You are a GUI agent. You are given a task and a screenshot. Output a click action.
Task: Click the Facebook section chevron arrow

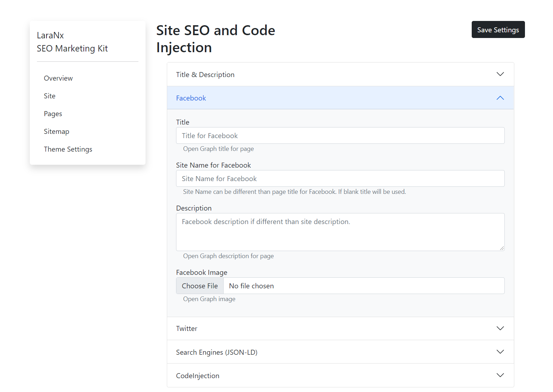(x=500, y=98)
